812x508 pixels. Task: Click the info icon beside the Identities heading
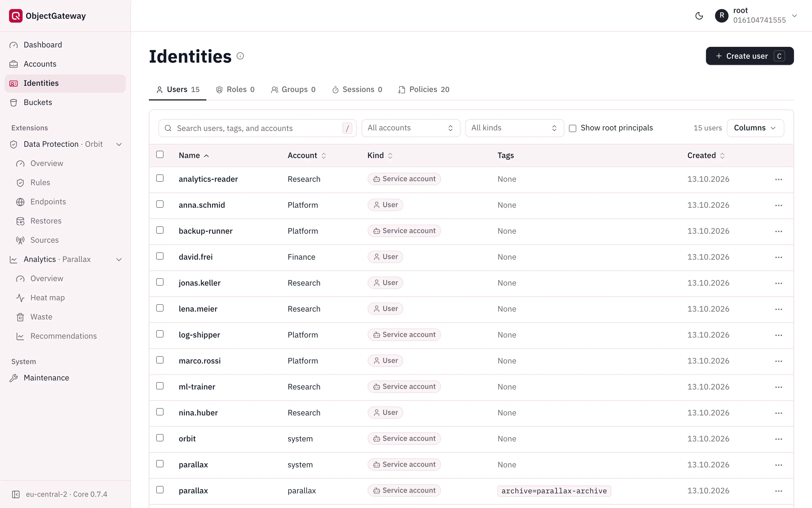(x=240, y=56)
